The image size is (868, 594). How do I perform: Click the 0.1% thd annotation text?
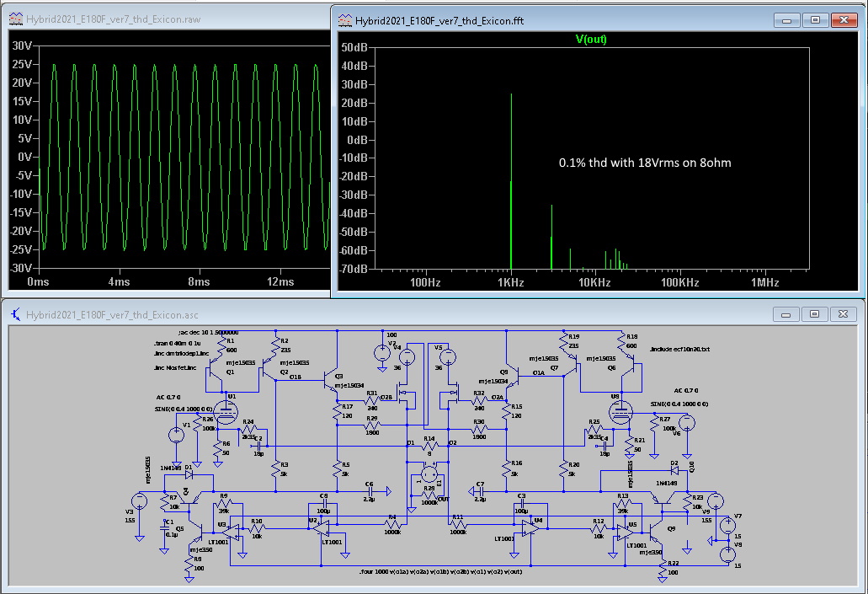(x=645, y=163)
